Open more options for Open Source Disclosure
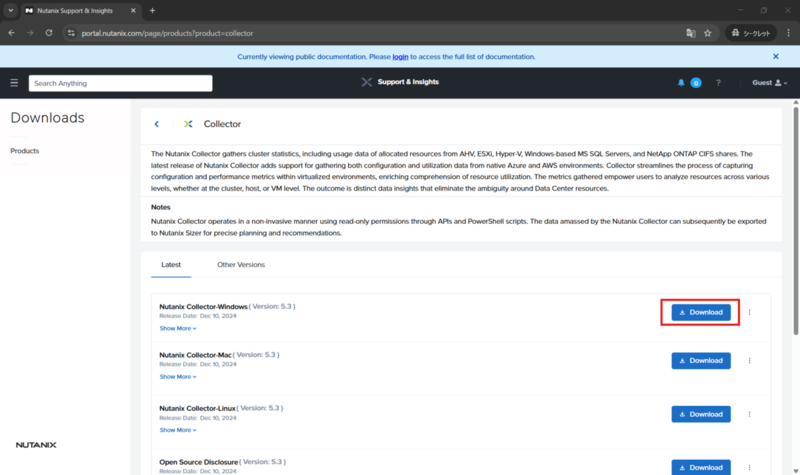The width and height of the screenshot is (800, 475). (749, 467)
